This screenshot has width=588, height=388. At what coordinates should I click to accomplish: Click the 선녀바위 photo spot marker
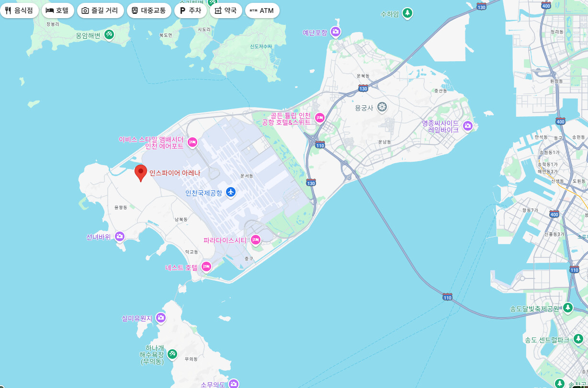[x=120, y=236]
